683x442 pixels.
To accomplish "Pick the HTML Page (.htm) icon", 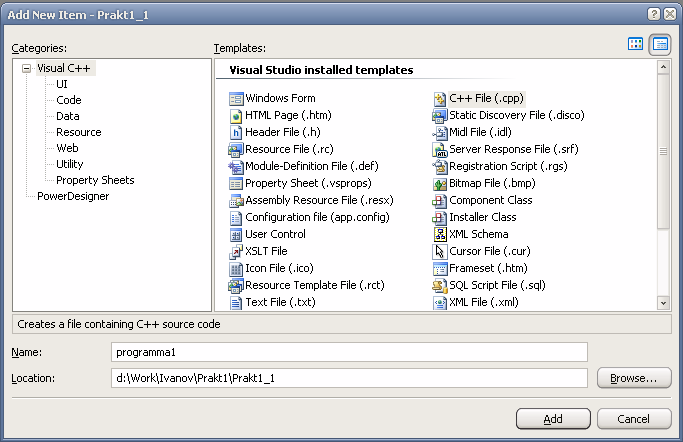I will [x=236, y=116].
